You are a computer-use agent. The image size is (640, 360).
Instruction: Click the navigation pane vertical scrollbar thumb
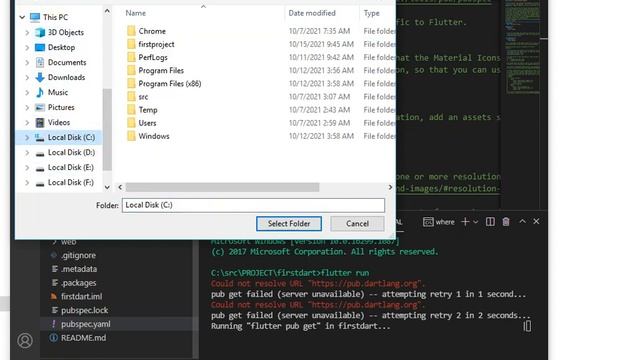(x=107, y=129)
